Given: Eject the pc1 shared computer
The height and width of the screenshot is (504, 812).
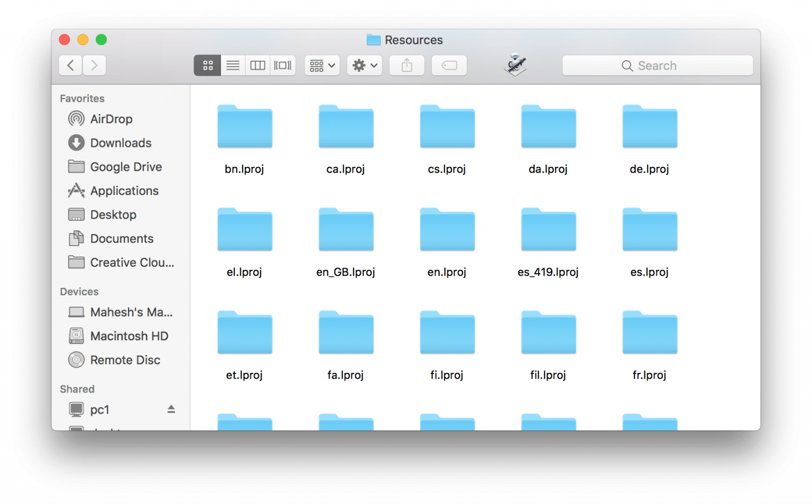Looking at the screenshot, I should coord(171,409).
